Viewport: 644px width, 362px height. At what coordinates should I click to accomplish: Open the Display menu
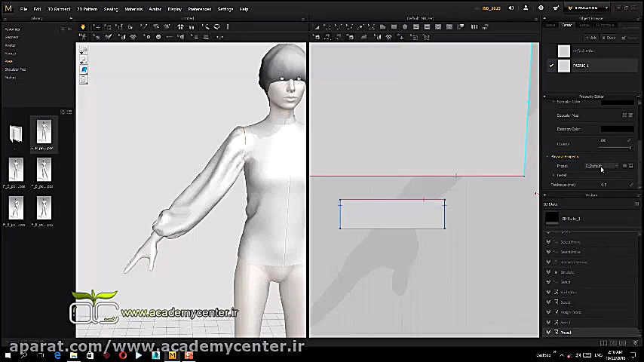(174, 9)
